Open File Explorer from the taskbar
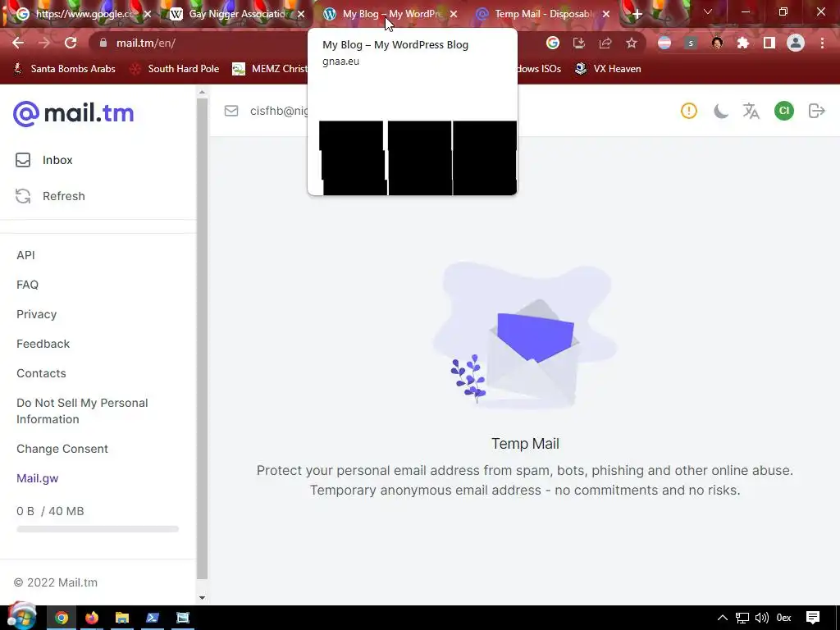This screenshot has height=630, width=840. click(122, 618)
